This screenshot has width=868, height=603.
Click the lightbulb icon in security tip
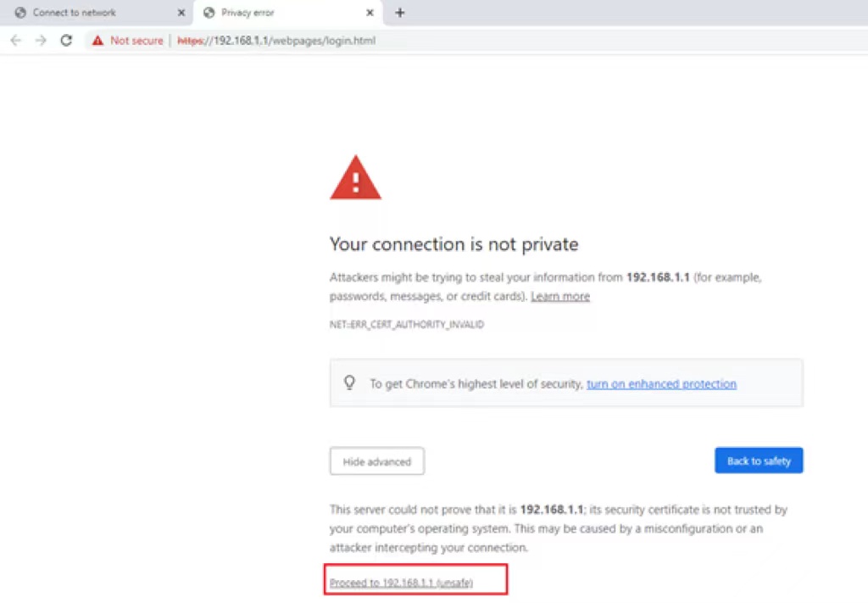click(x=349, y=383)
